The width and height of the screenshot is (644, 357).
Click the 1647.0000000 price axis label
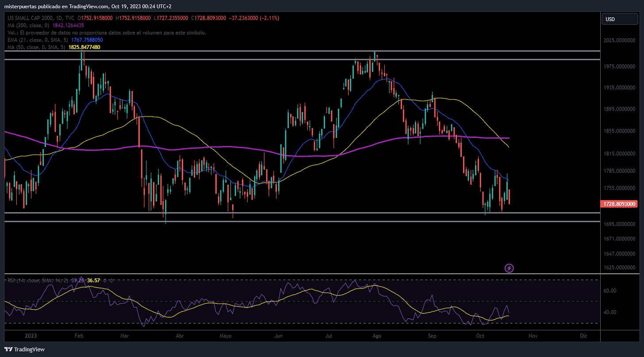(x=619, y=254)
